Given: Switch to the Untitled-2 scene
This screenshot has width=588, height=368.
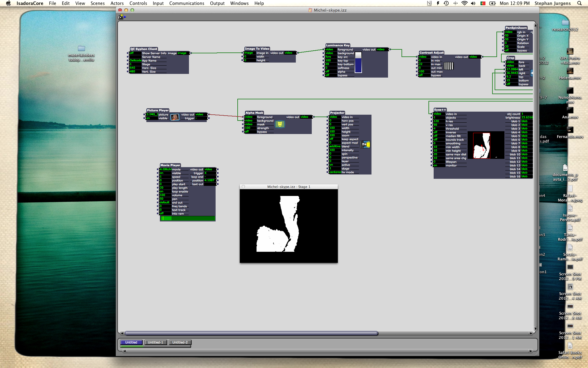Looking at the screenshot, I should tap(180, 342).
